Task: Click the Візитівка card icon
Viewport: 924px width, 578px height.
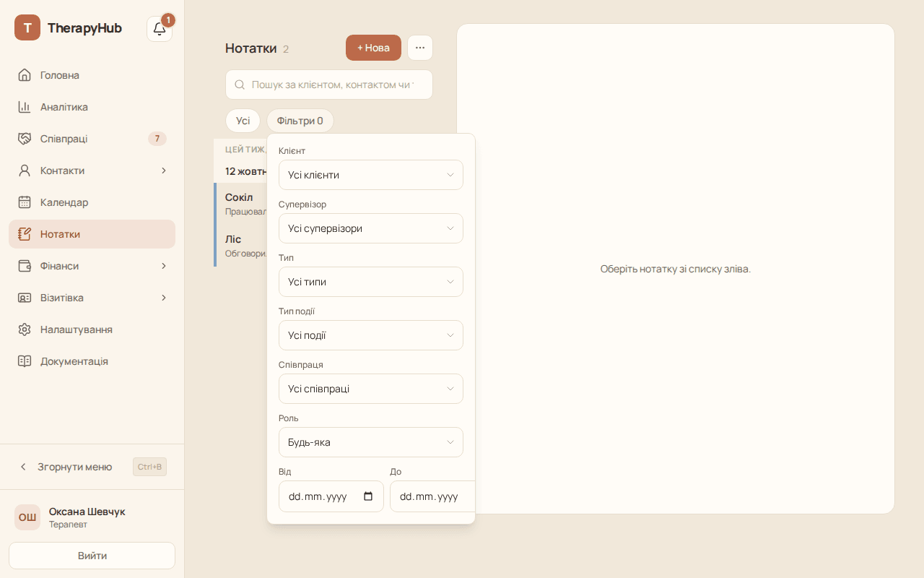Action: coord(25,298)
